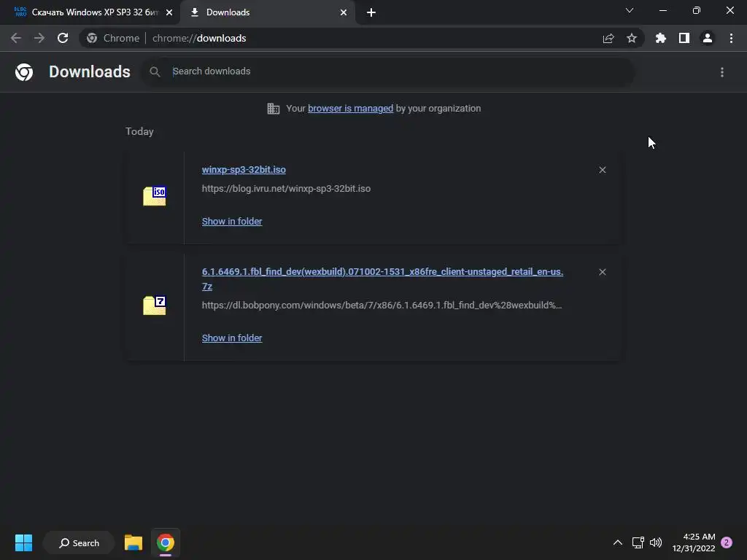Screen dimensions: 747x560
Task: Switch to the Скачать Windows XP SP3 tab
Action: pyautogui.click(x=90, y=12)
